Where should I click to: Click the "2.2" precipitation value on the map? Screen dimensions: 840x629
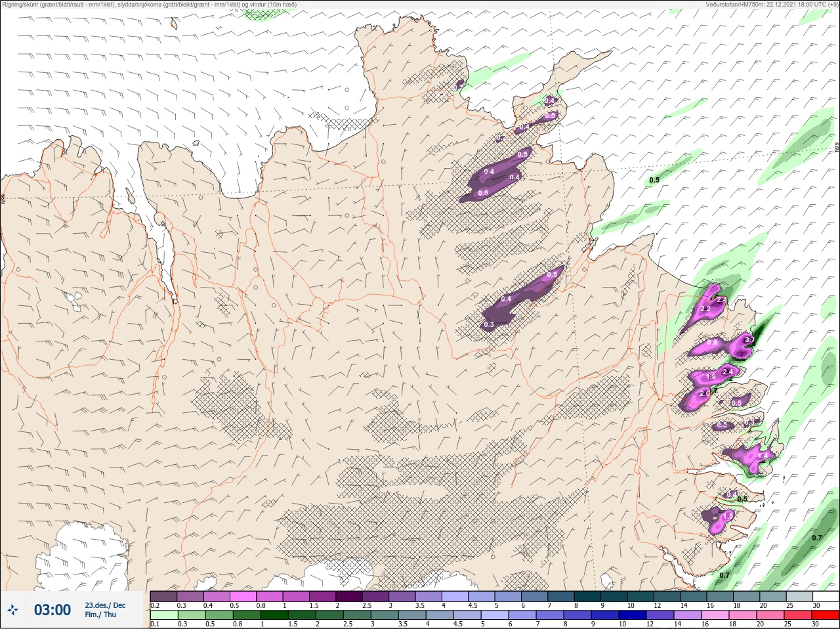click(x=706, y=309)
